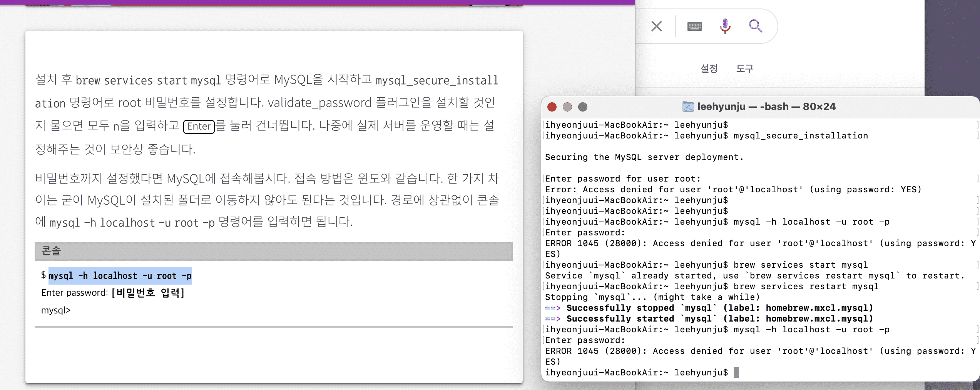Click 'Successfully started `mysql`' line in Terminal
Image resolution: width=980 pixels, height=390 pixels.
(709, 318)
